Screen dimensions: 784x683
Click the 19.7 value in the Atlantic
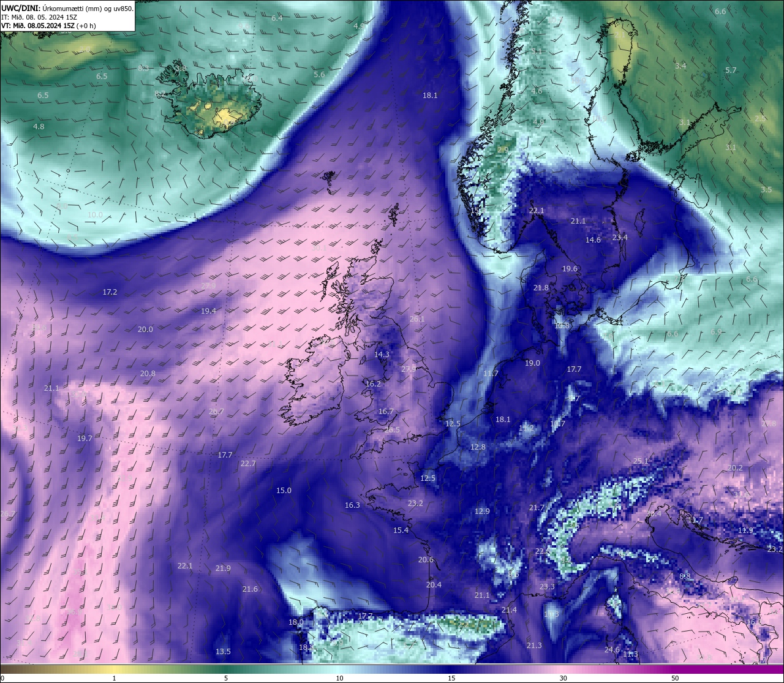[85, 439]
